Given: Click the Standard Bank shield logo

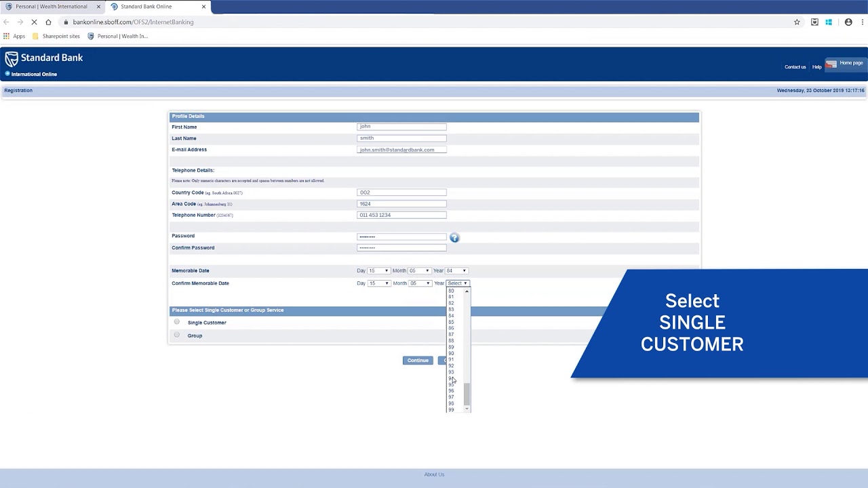Looking at the screenshot, I should pyautogui.click(x=11, y=59).
